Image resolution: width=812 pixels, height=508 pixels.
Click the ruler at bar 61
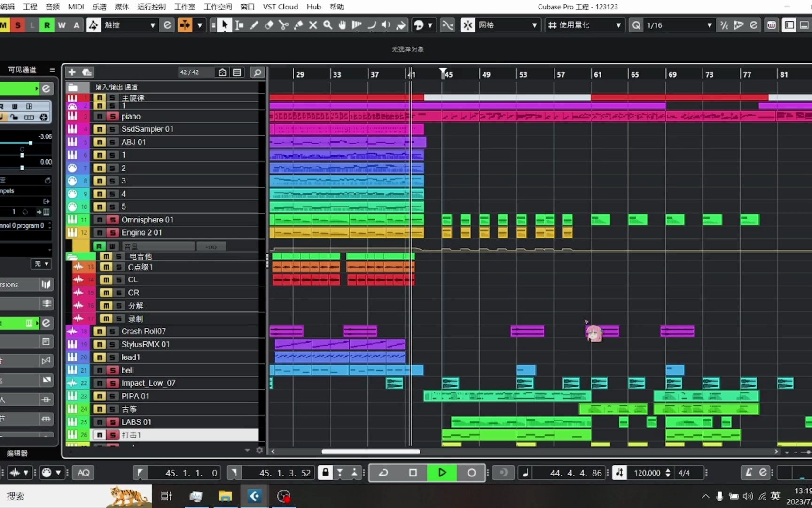(597, 74)
